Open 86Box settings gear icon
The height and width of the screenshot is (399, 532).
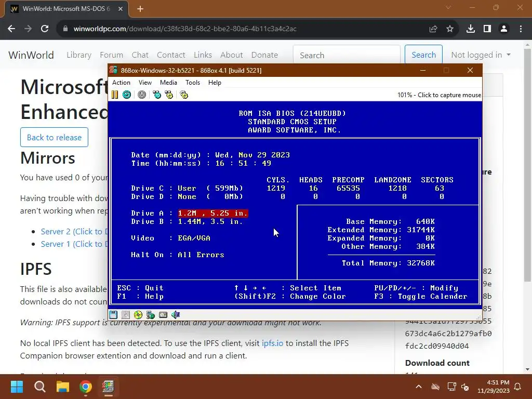184,95
